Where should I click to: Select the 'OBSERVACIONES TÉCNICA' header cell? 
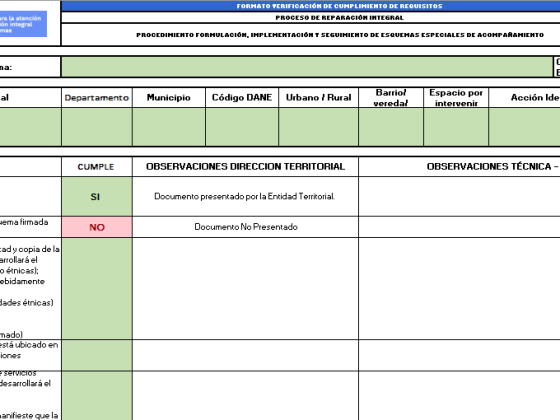click(459, 167)
